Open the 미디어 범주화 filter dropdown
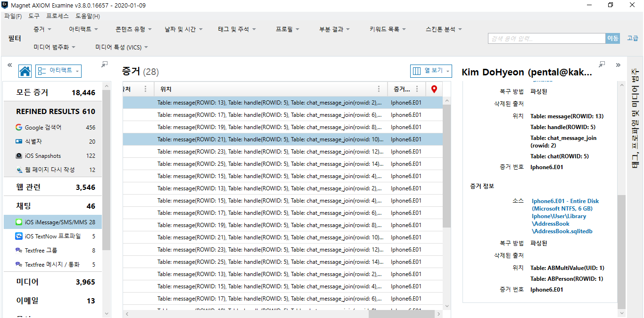The height and width of the screenshot is (318, 644). click(55, 47)
